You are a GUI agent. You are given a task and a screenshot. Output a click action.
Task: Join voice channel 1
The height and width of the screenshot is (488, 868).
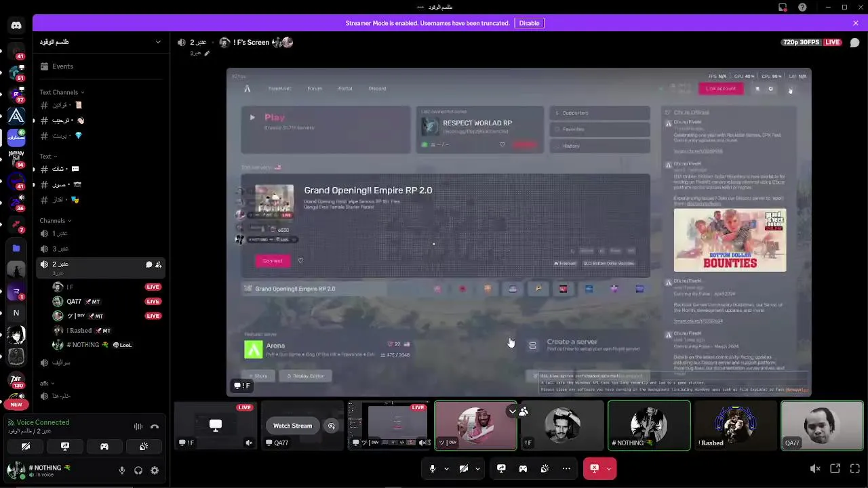100,234
